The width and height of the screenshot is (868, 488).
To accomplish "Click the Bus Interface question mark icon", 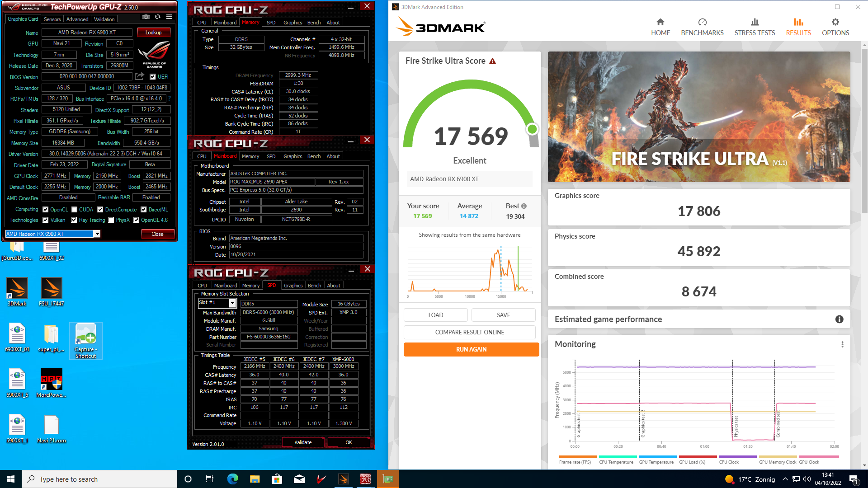I will 170,99.
